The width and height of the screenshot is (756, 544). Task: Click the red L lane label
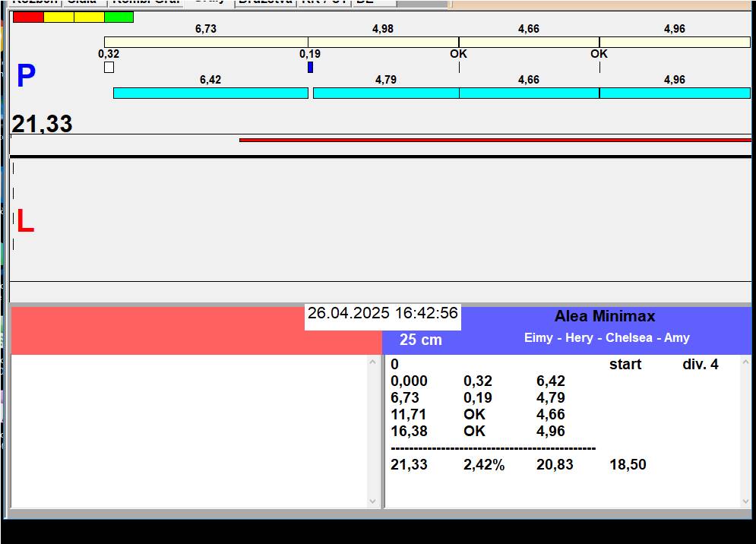coord(25,221)
